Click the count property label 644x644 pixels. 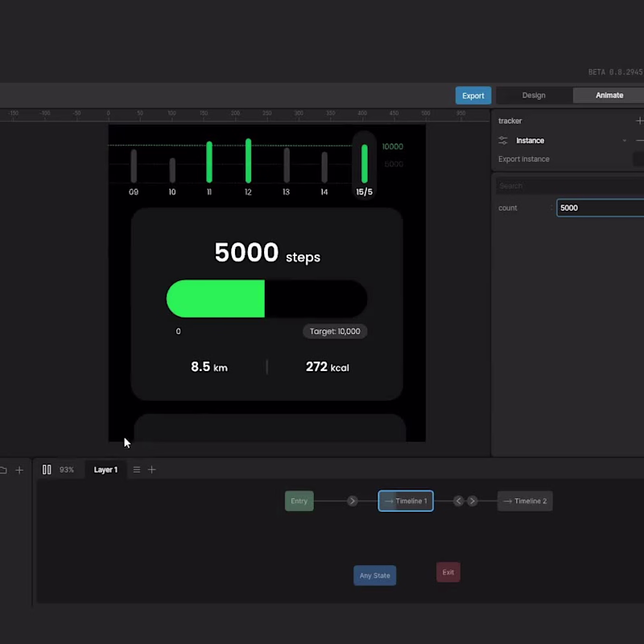(x=508, y=208)
